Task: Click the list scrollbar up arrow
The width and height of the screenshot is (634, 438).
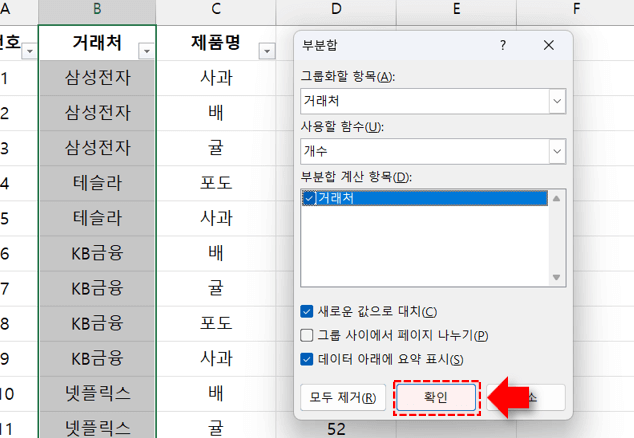Action: click(559, 197)
